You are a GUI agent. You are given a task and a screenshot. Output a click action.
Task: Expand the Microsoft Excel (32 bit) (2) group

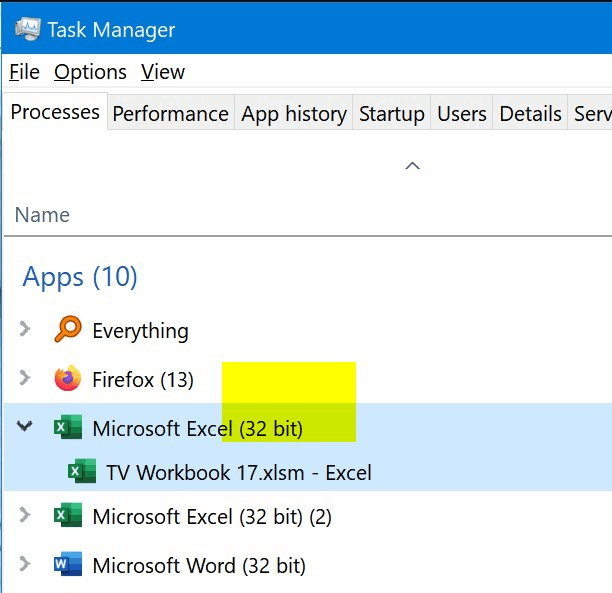pyautogui.click(x=25, y=515)
